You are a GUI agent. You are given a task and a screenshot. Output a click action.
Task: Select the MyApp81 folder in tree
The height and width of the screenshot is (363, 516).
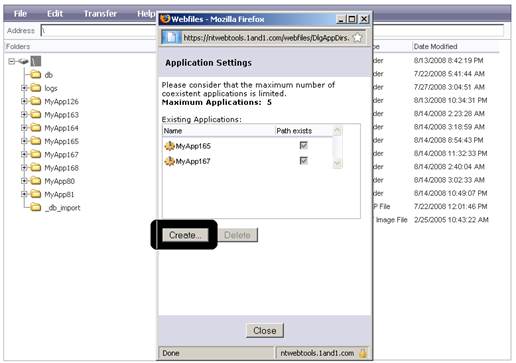pyautogui.click(x=59, y=194)
